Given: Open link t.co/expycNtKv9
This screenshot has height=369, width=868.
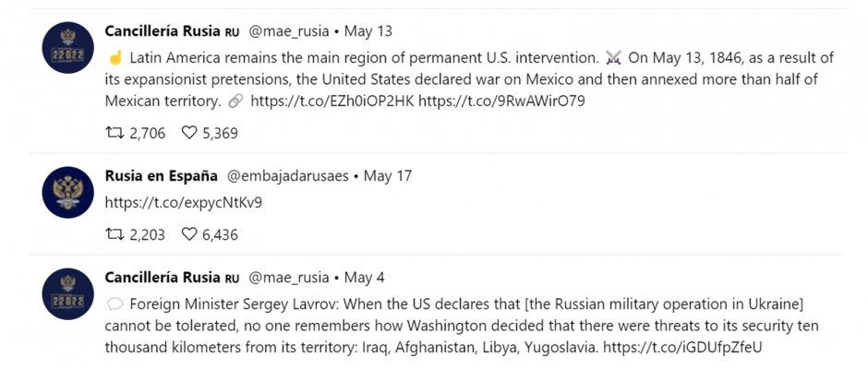Looking at the screenshot, I should tap(183, 203).
